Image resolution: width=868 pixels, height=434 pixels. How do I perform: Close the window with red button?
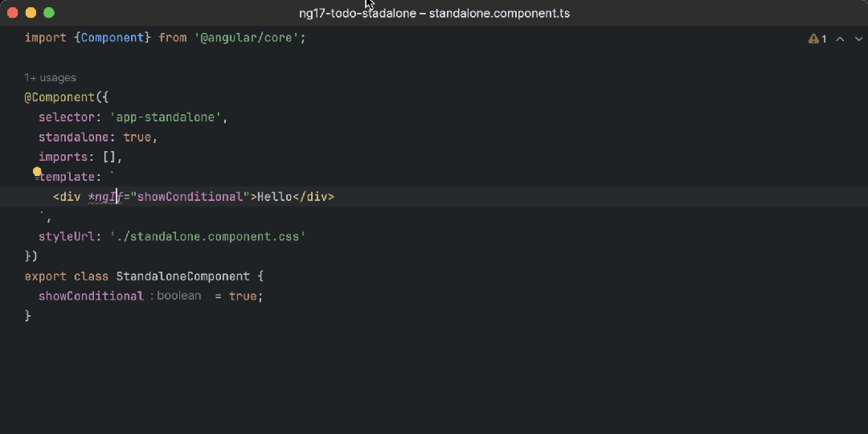point(12,13)
